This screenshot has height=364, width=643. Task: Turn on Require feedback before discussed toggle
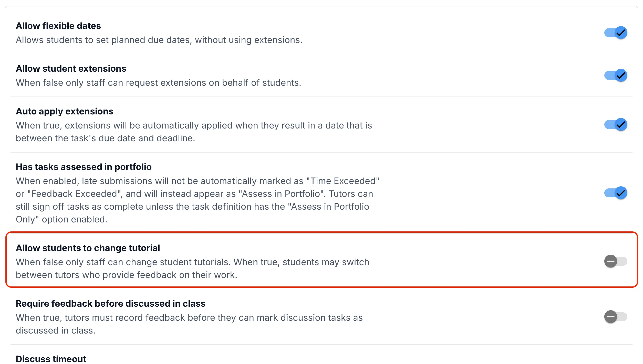616,317
